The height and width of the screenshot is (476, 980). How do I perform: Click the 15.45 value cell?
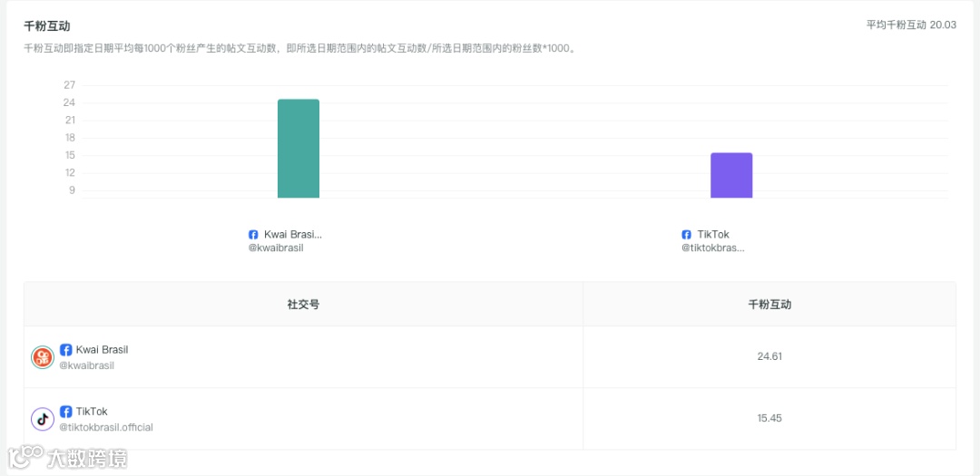769,419
